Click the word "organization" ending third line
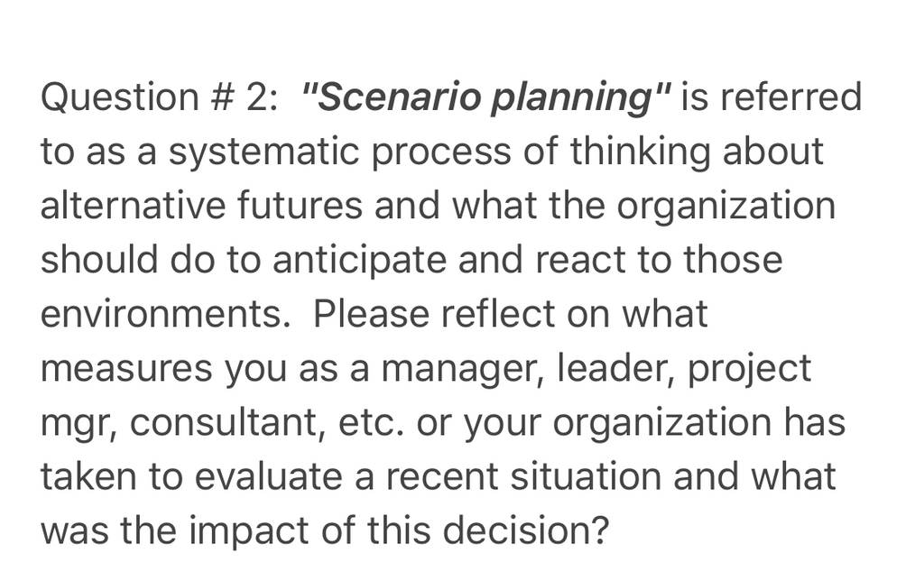924x572 pixels. coord(726,208)
